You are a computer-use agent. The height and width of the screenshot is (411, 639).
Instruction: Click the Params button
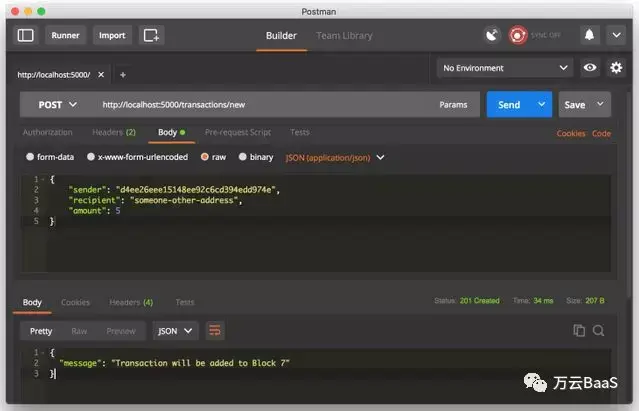(x=453, y=105)
